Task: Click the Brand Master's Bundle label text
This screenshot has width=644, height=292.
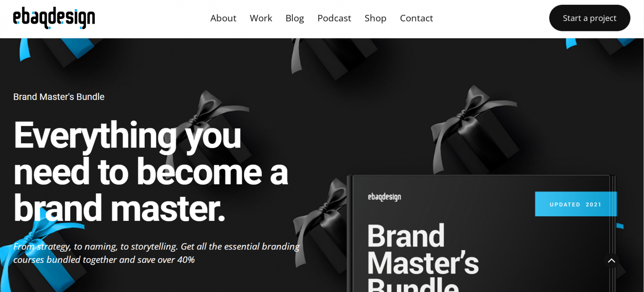Action: click(59, 97)
